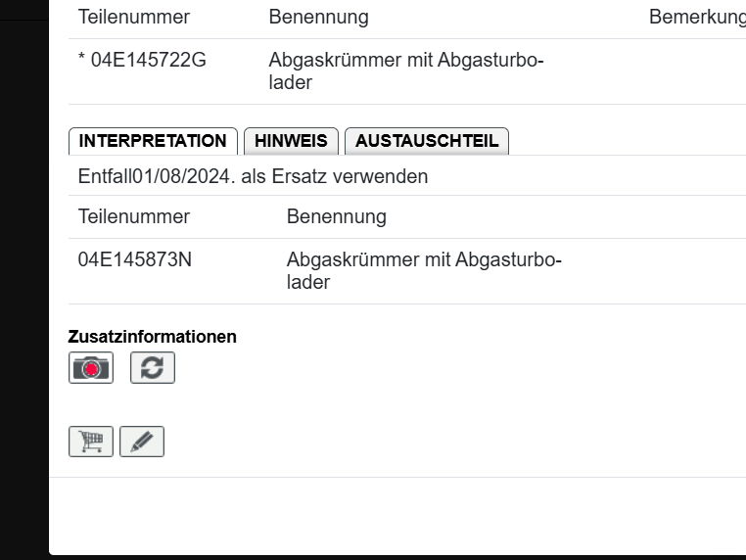Click Benennung header in the top table

[318, 18]
